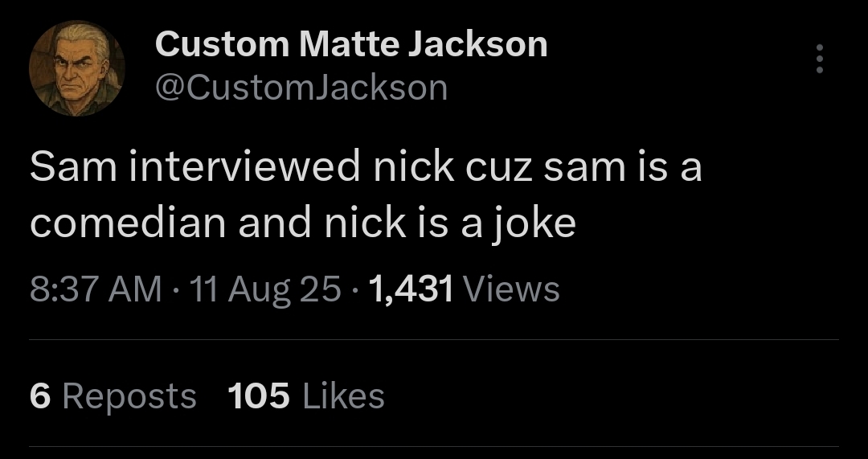Click the @CustomJackson handle

click(x=301, y=87)
